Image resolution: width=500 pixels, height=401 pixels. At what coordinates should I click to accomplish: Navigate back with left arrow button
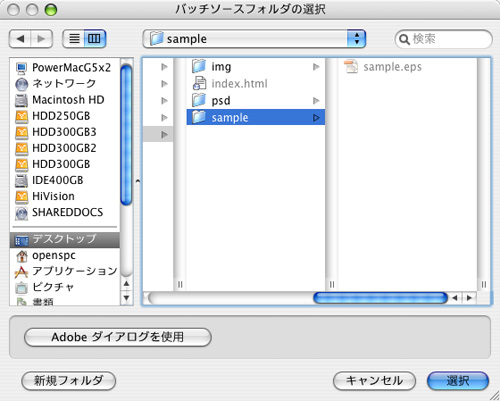coord(20,39)
